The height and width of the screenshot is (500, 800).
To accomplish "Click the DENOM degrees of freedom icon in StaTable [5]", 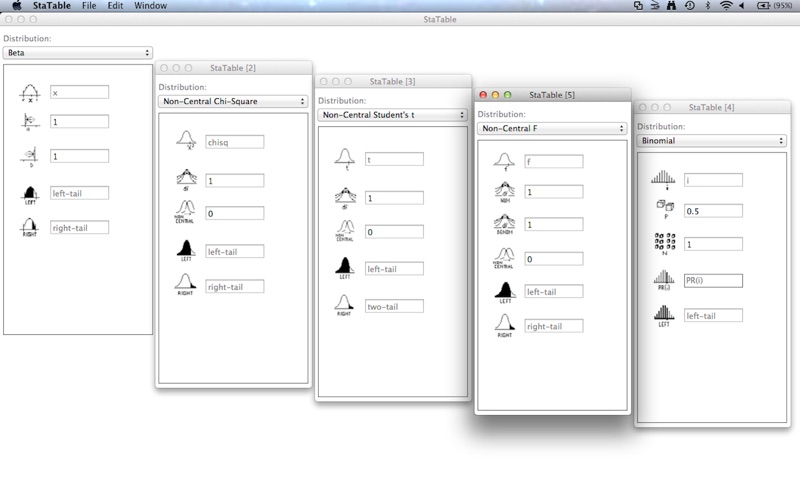I will (505, 224).
